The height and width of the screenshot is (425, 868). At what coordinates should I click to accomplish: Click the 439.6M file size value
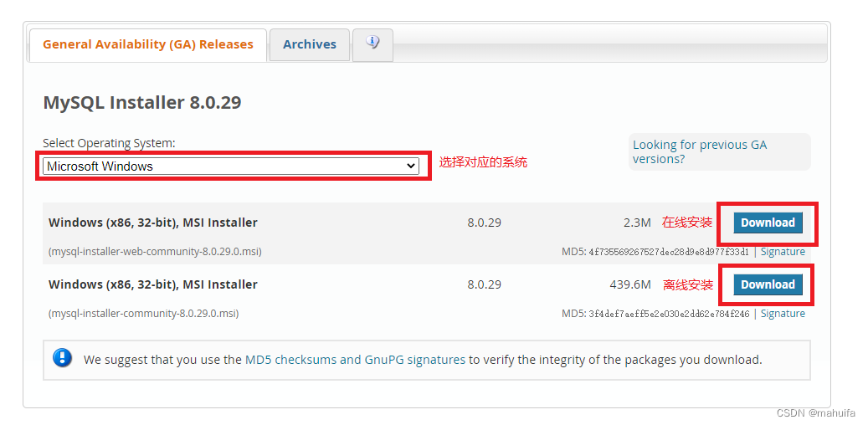tap(630, 284)
